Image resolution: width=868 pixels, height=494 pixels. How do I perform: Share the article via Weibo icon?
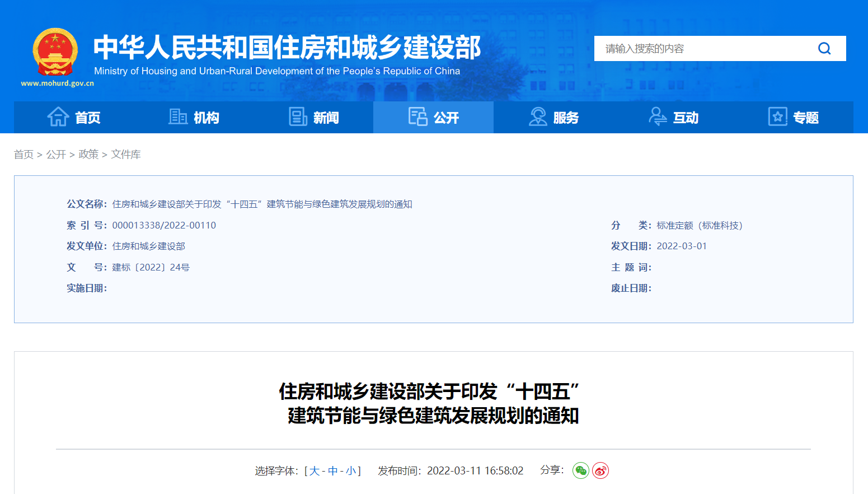click(600, 471)
